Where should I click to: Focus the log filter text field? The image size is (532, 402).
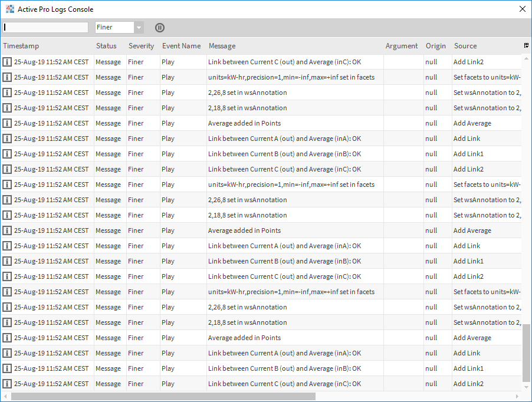pyautogui.click(x=45, y=28)
